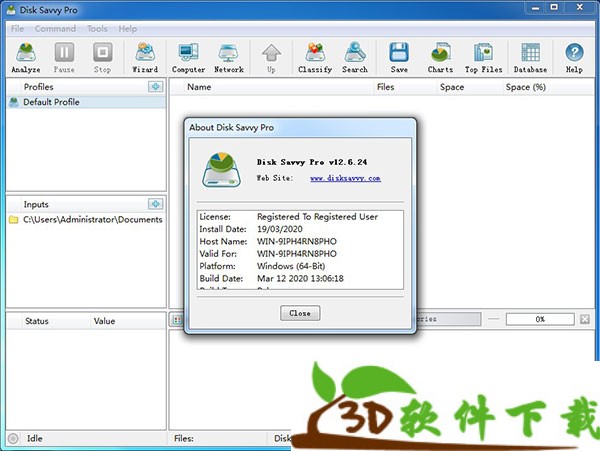Screen dimensions: 600x451
Task: Sort by the Space (%) column header
Action: pyautogui.click(x=548, y=87)
